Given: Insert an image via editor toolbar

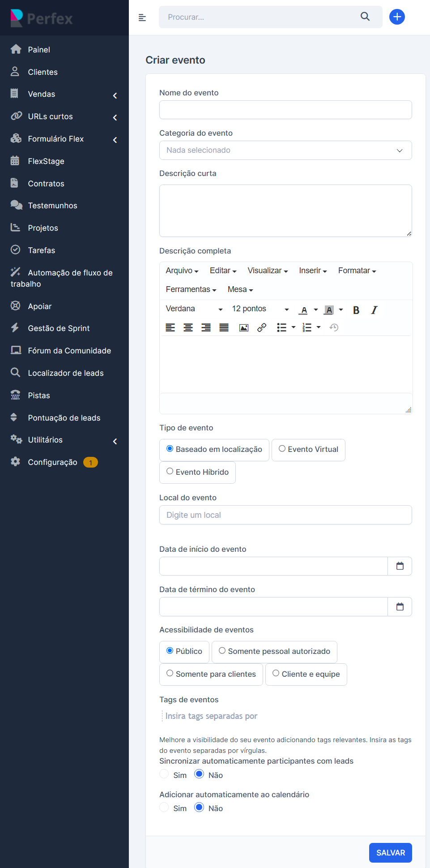Looking at the screenshot, I should pos(244,328).
